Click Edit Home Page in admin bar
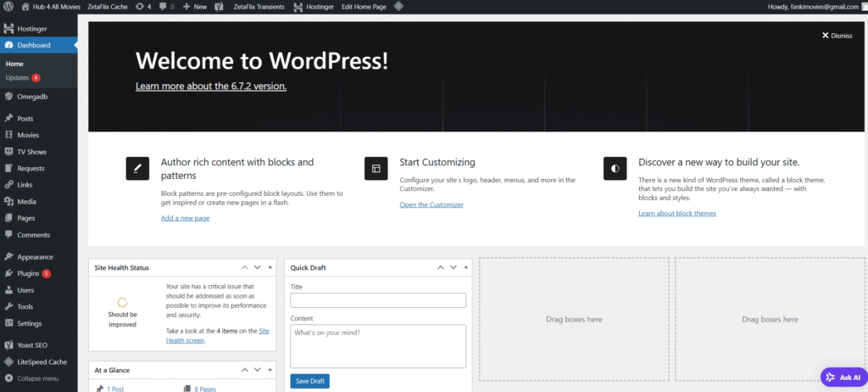 coord(364,7)
